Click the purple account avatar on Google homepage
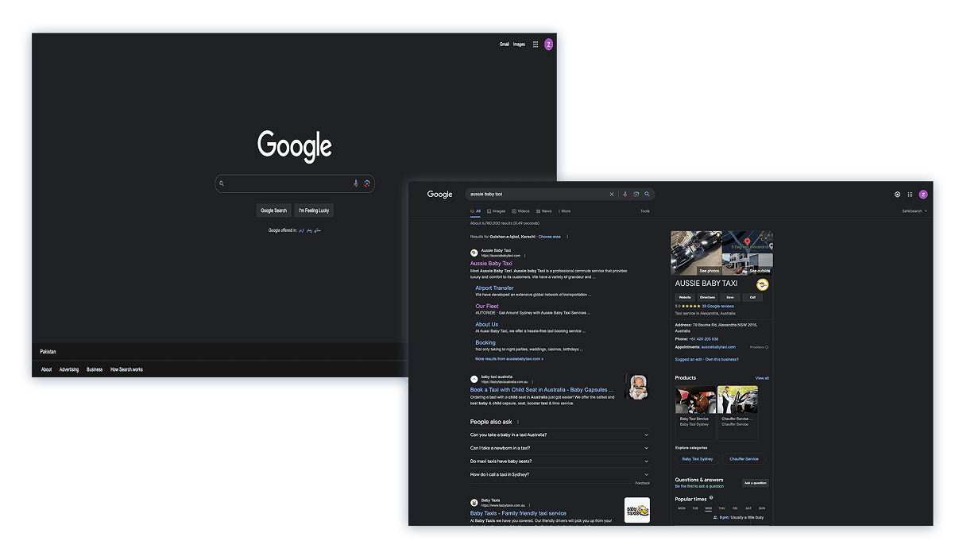 tap(548, 44)
